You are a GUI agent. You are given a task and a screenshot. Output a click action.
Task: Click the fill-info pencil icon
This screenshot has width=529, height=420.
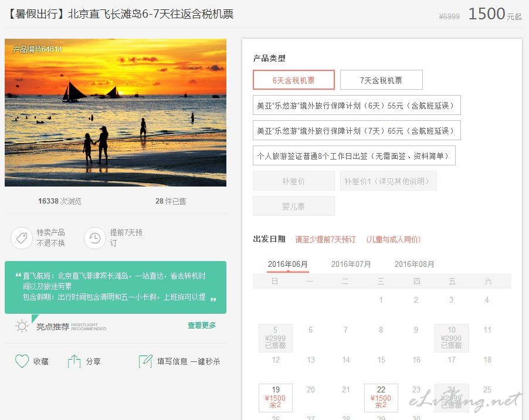point(145,361)
